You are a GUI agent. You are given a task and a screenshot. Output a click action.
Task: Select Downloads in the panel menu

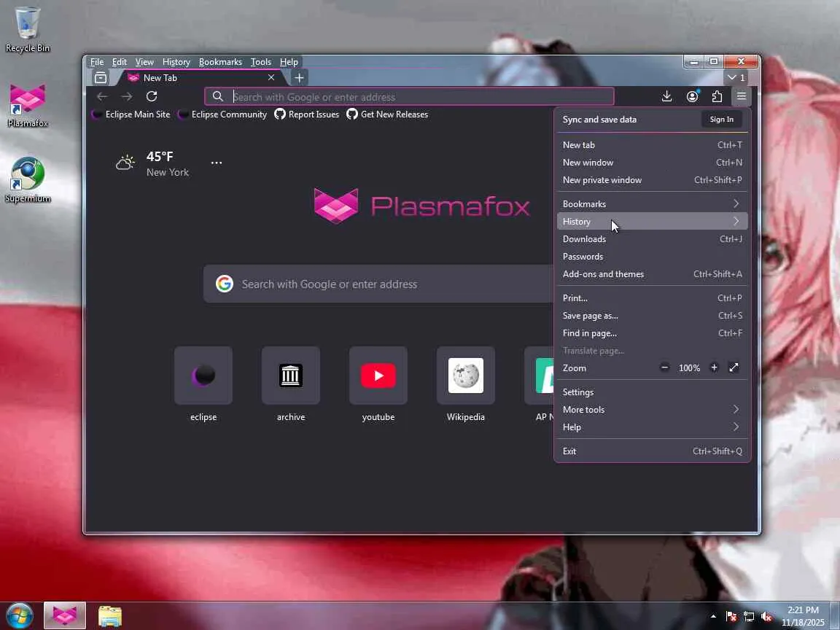[x=652, y=239]
